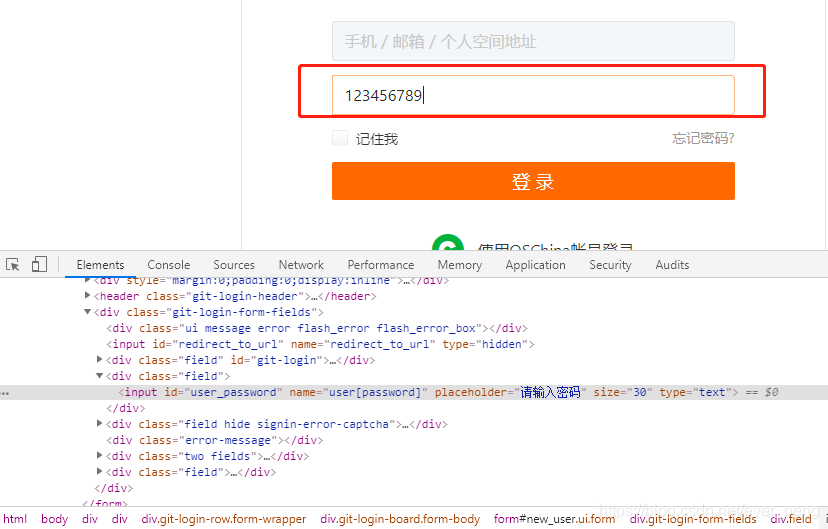The height and width of the screenshot is (529, 828).
Task: Click the body breadcrumb item
Action: tap(54, 519)
